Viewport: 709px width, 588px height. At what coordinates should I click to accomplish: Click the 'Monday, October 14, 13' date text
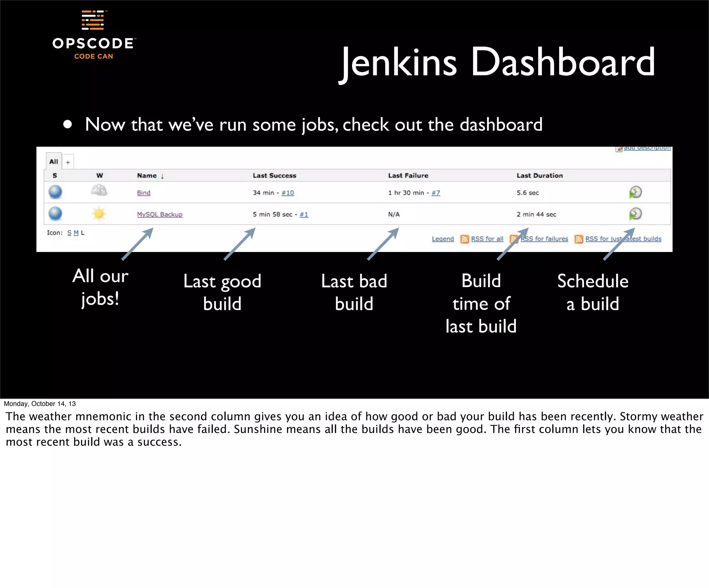pos(40,404)
